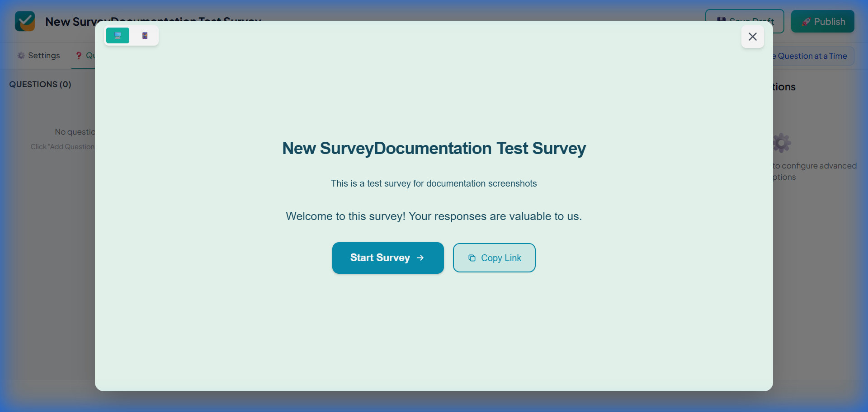Click the welcome message text in preview
This screenshot has width=868, height=412.
[434, 216]
